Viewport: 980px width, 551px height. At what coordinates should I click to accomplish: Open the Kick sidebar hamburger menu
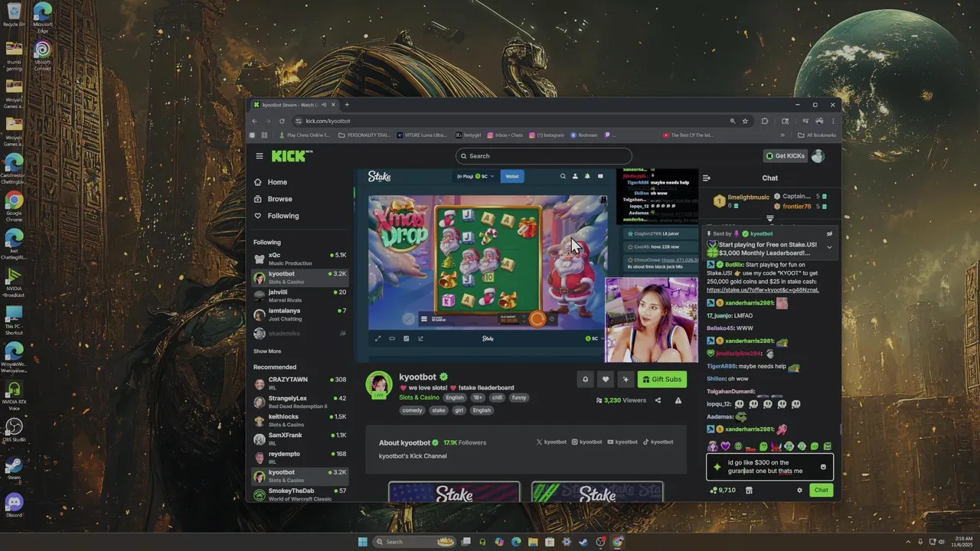click(260, 156)
